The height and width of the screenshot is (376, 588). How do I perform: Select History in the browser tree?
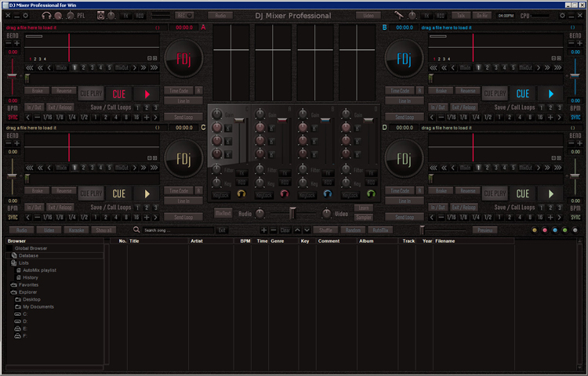pos(31,277)
